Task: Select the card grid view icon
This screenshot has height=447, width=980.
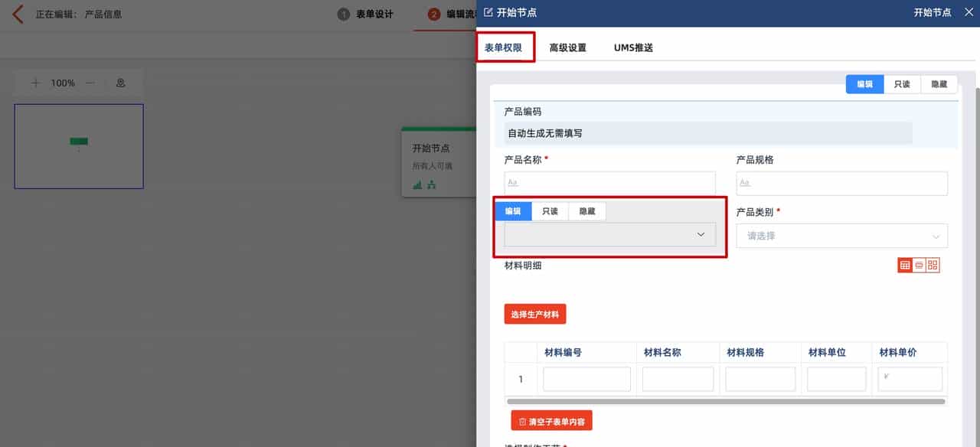Action: coord(933,264)
